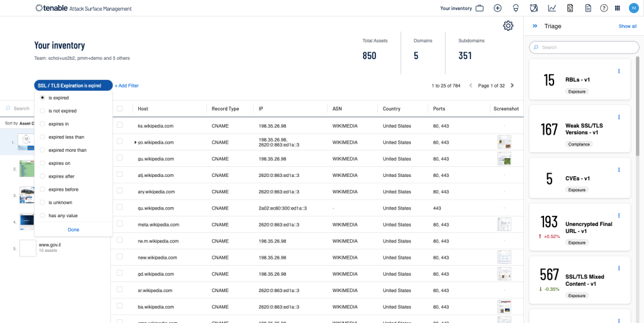Open more options for Unencrypted Final URL card
The width and height of the screenshot is (644, 323).
coord(619,215)
